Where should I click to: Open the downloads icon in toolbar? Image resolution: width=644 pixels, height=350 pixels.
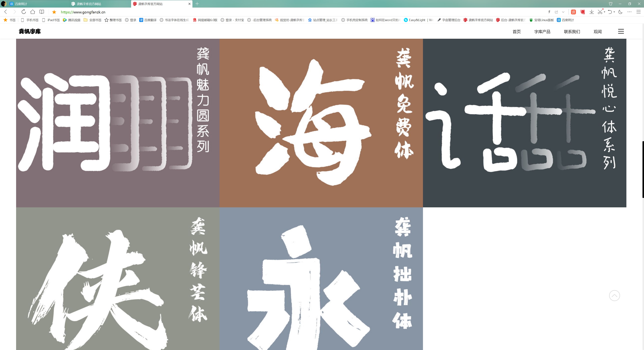(592, 12)
